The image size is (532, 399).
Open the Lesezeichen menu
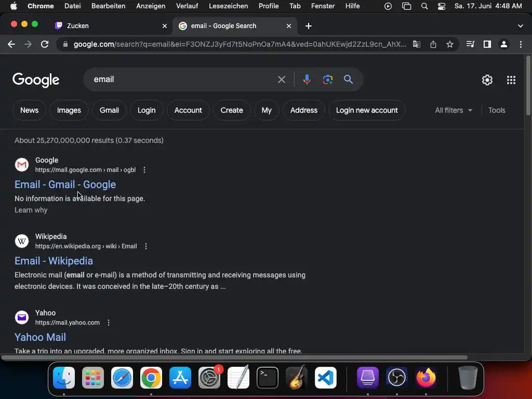[x=229, y=6]
